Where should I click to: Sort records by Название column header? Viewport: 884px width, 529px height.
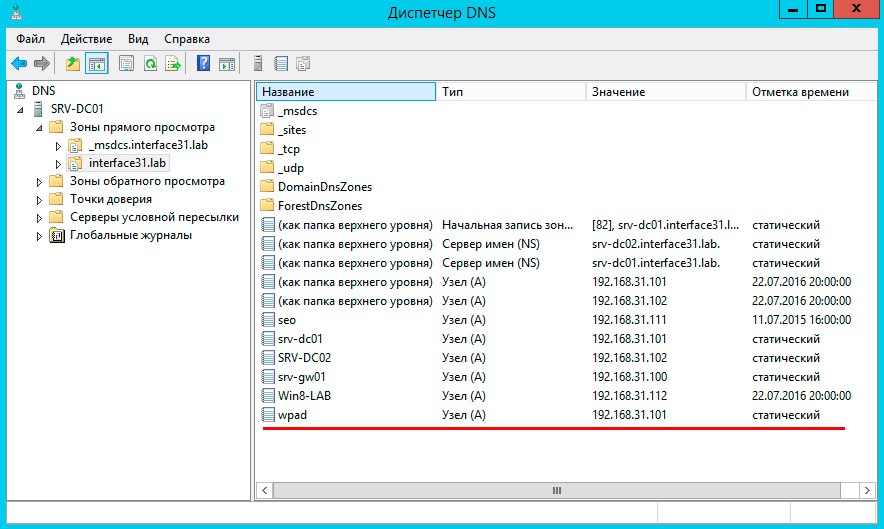coord(346,92)
